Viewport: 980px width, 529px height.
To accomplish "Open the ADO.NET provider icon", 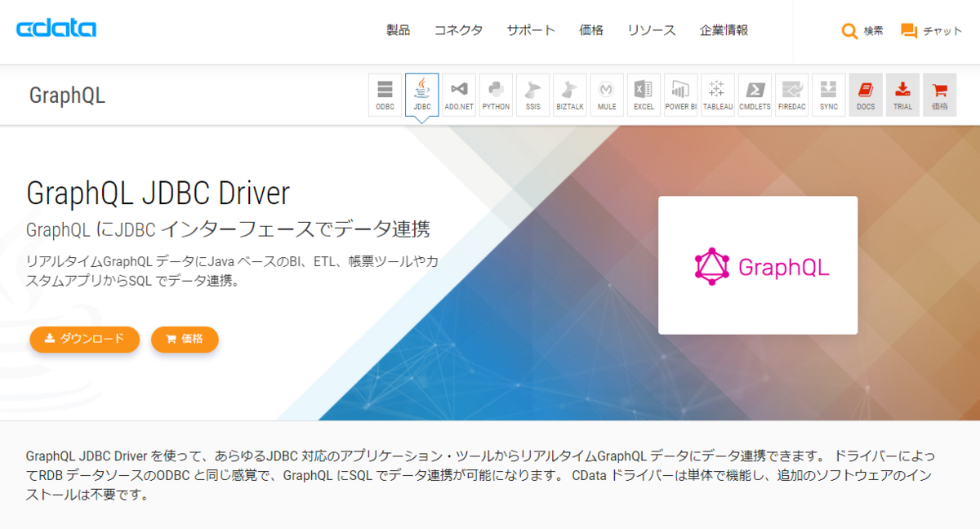I will point(459,95).
